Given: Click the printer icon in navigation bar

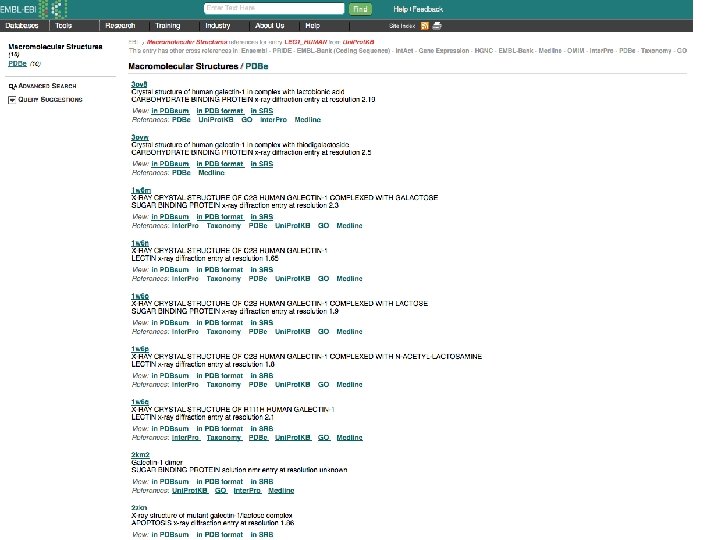Looking at the screenshot, I should pyautogui.click(x=437, y=26).
